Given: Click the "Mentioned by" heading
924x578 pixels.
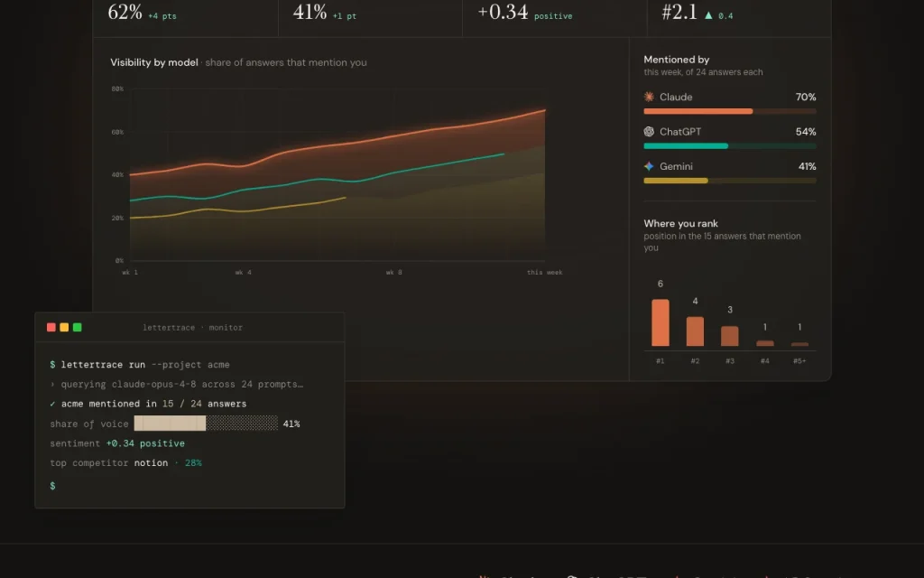Looking at the screenshot, I should pyautogui.click(x=677, y=60).
